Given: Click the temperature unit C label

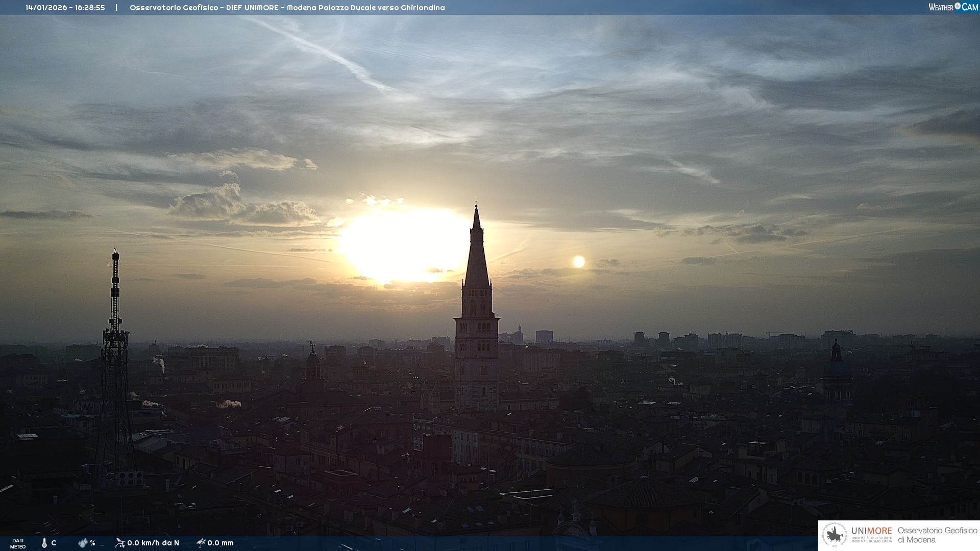Looking at the screenshot, I should 54,543.
